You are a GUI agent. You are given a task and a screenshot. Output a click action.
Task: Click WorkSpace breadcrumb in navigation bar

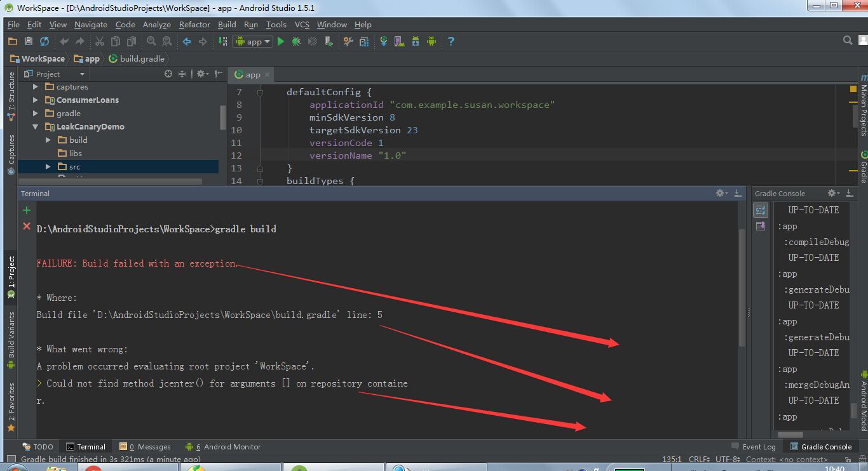point(37,58)
